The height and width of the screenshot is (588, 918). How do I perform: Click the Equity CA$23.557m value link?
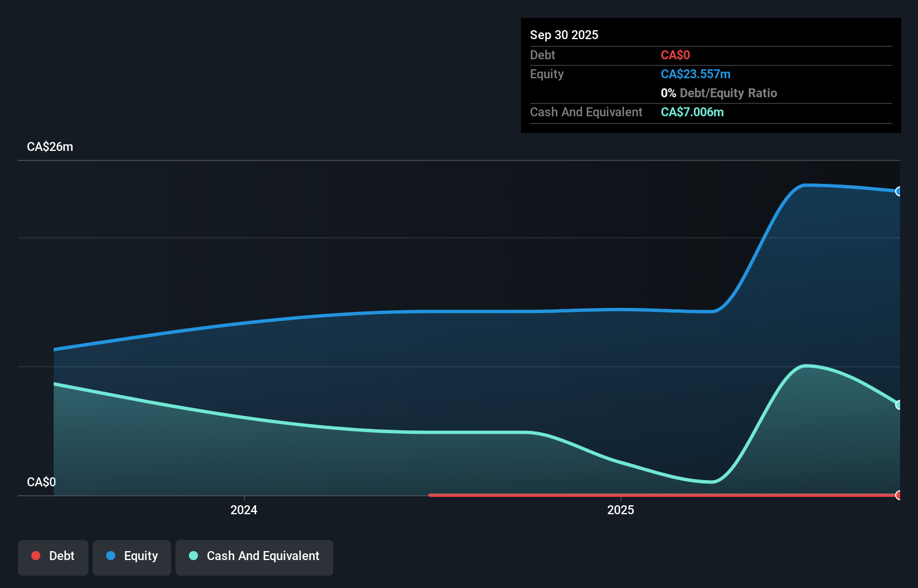(x=695, y=74)
